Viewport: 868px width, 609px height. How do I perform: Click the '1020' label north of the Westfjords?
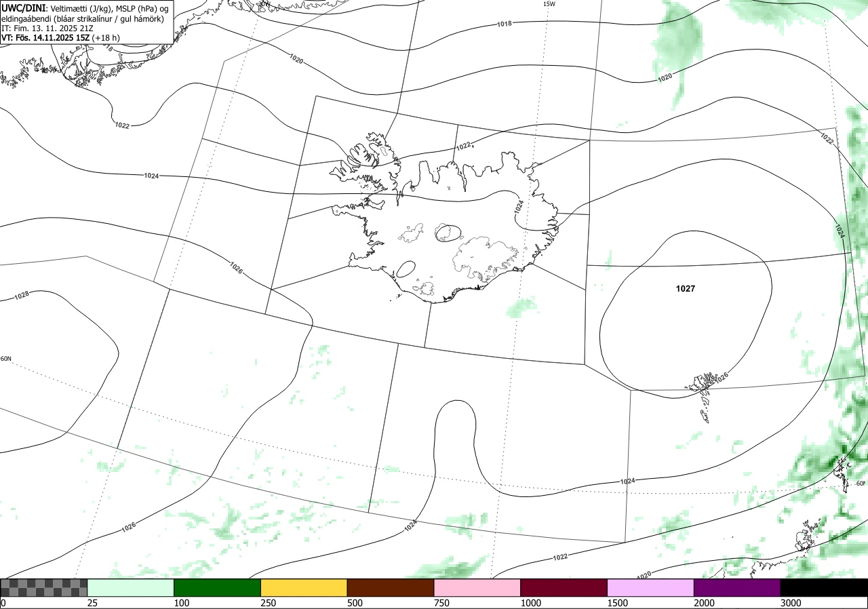pos(296,60)
